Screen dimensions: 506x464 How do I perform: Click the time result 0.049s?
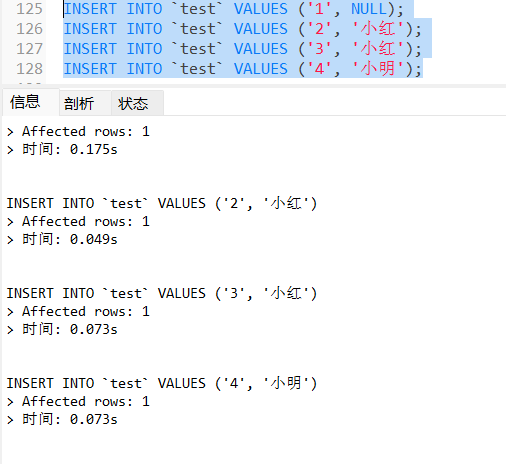(93, 239)
